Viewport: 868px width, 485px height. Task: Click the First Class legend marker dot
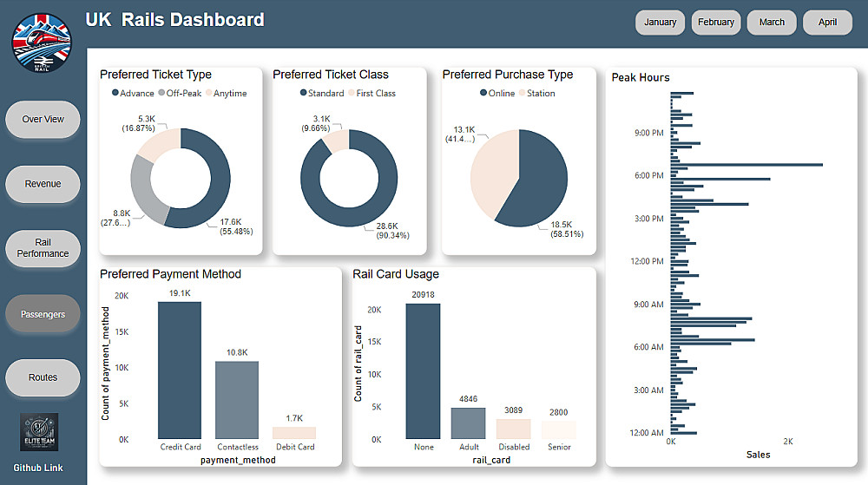(x=352, y=93)
